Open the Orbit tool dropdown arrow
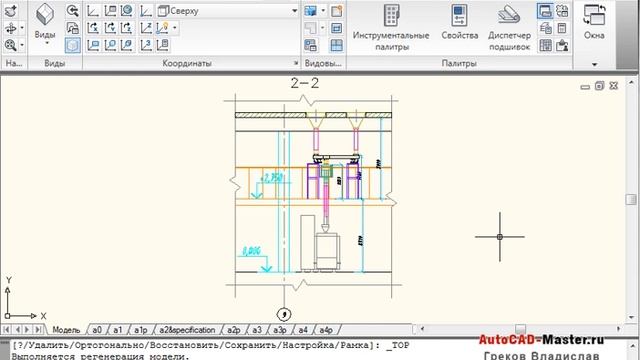Screen dimensions: 640x360 [22, 28]
